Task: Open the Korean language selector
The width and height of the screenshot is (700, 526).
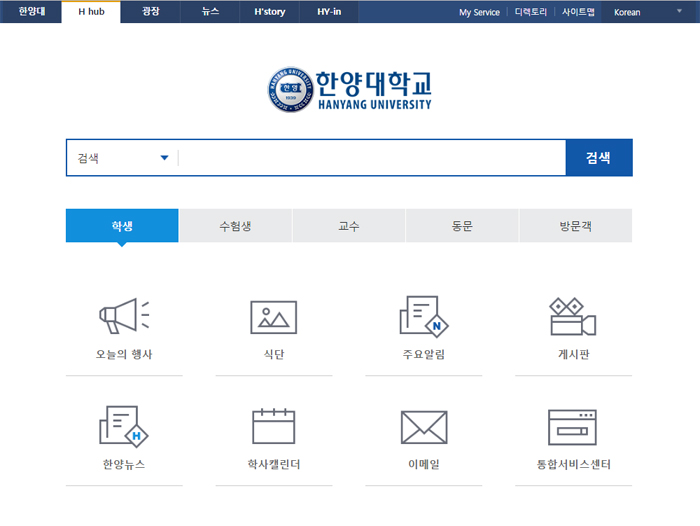Action: click(x=649, y=12)
